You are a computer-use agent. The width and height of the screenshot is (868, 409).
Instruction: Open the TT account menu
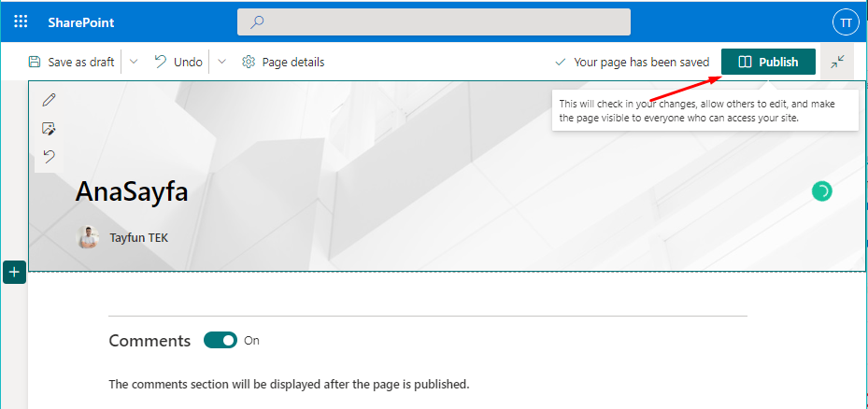(845, 21)
